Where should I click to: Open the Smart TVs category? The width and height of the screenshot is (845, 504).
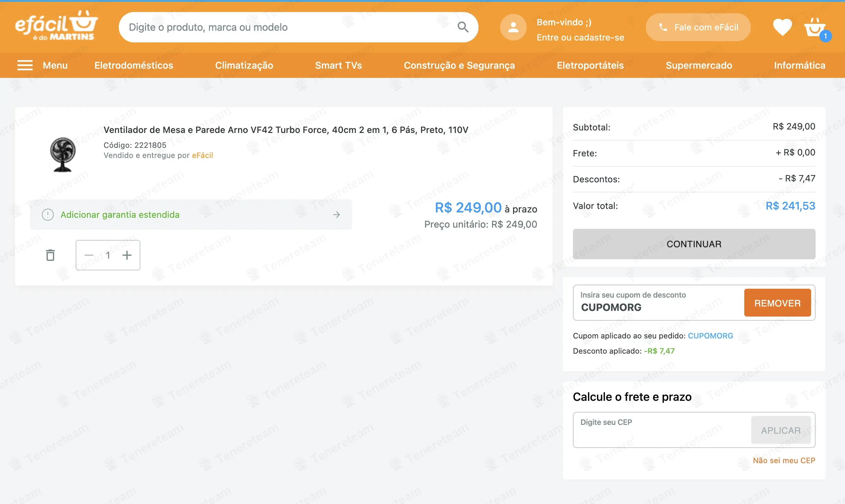pyautogui.click(x=338, y=65)
